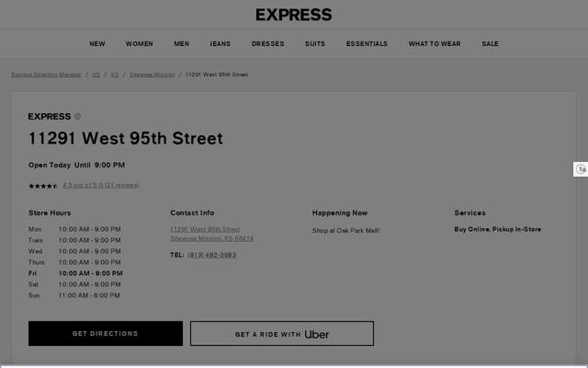This screenshot has width=588, height=368.
Task: Click the Open Today Until 9:00 PM text
Action: tap(76, 166)
